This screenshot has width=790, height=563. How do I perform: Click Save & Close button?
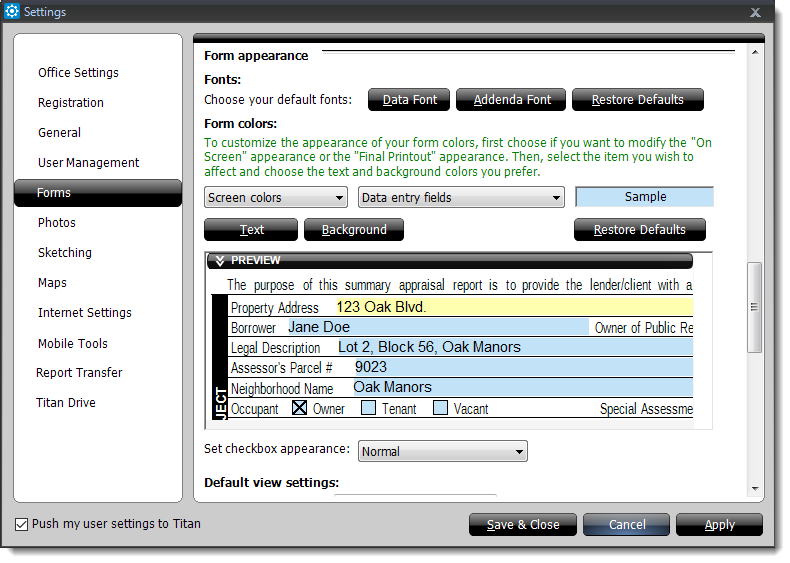click(522, 525)
